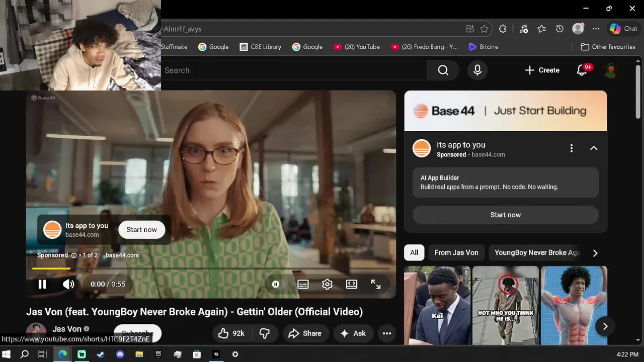Open more actions three-dot menu under video
The image size is (644, 362).
pos(387,333)
